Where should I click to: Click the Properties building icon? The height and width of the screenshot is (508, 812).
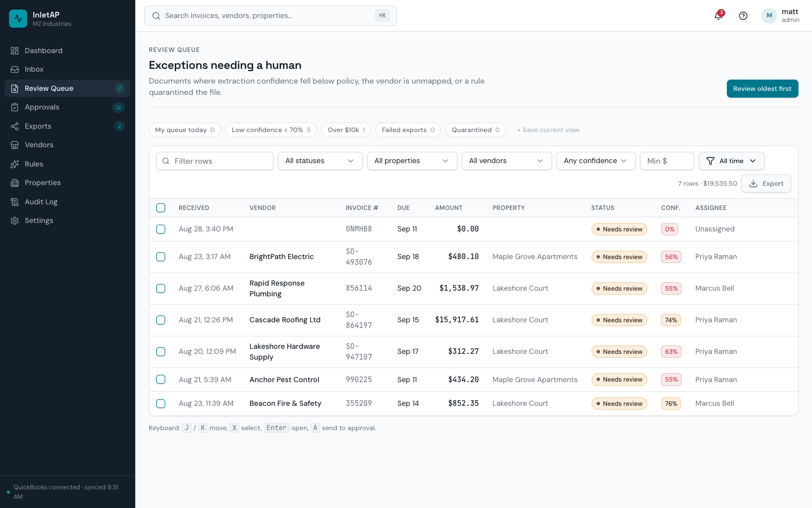15,183
